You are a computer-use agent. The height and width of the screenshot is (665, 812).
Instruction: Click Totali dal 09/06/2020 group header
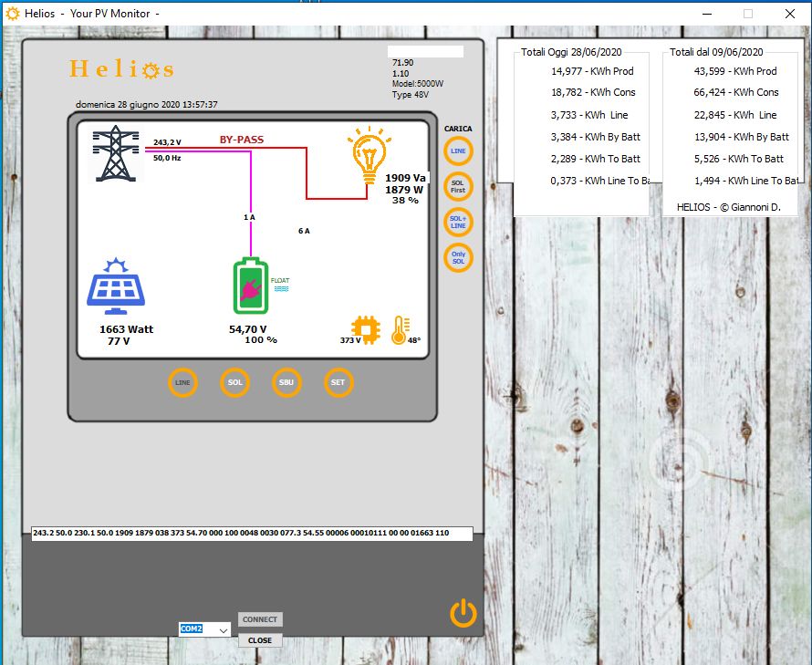point(716,52)
